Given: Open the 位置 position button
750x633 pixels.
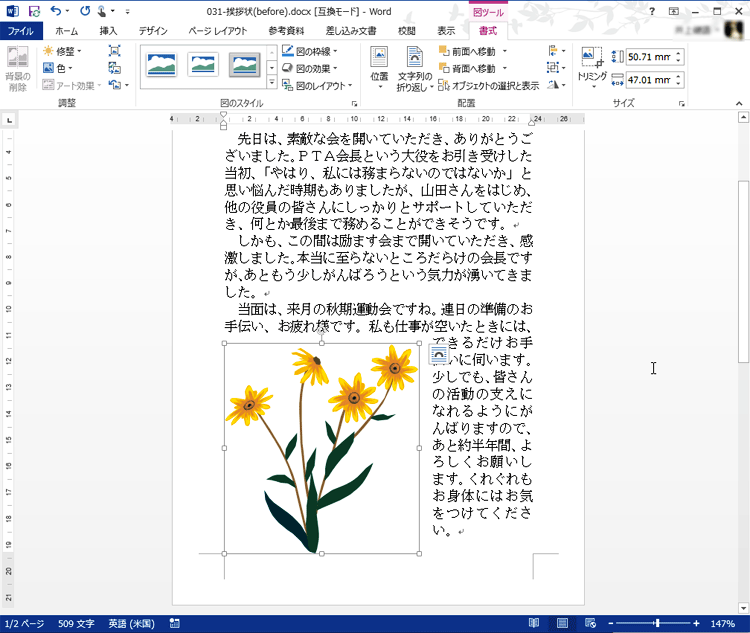Looking at the screenshot, I should (x=379, y=69).
